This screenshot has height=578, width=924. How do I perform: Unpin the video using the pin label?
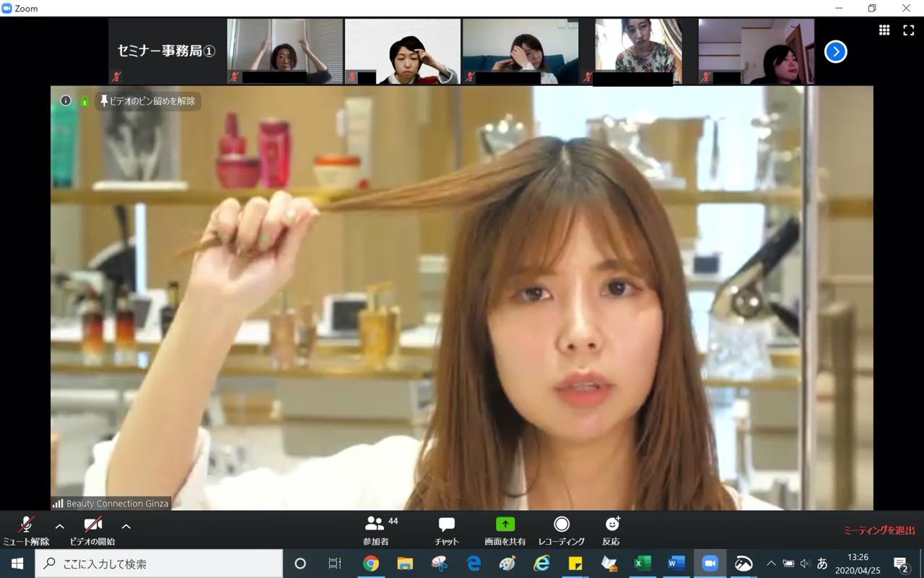pos(149,101)
